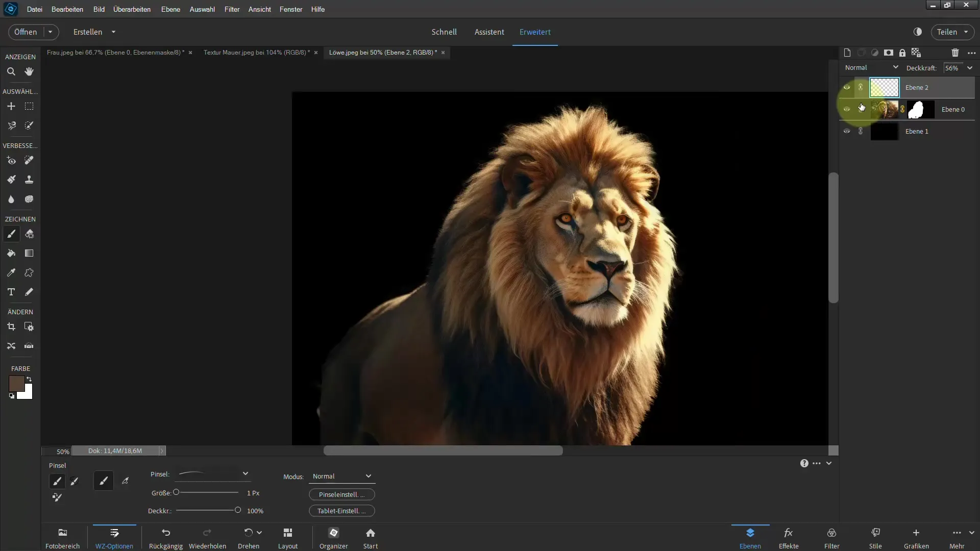Switch to Schnell mode tab
Screen dimensions: 980x551
point(444,32)
